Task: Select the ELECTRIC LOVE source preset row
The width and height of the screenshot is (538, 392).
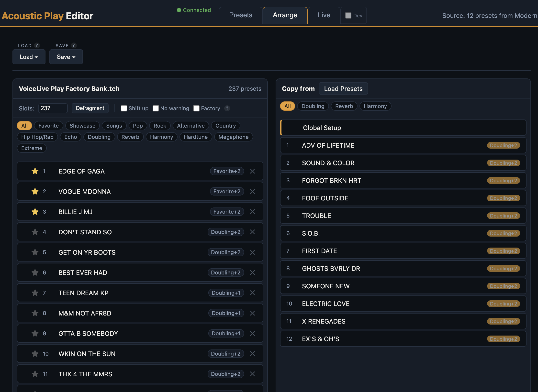Action: [x=403, y=304]
